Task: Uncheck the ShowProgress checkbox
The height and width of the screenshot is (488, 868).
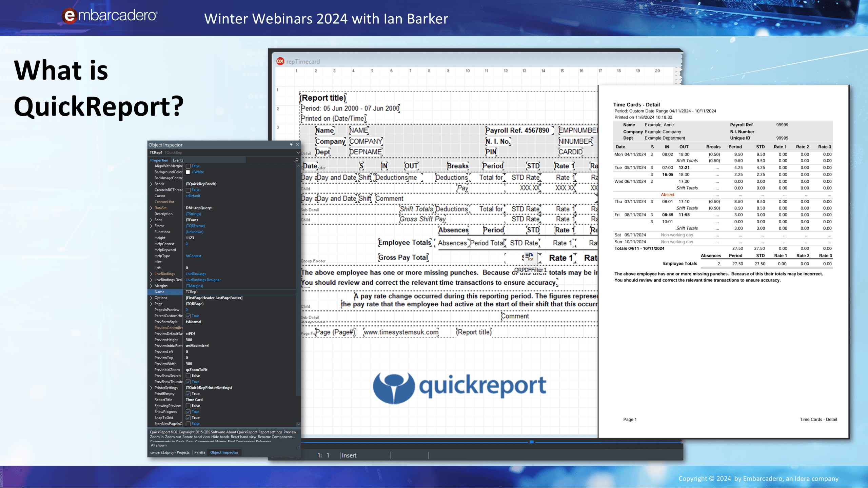Action: (188, 412)
